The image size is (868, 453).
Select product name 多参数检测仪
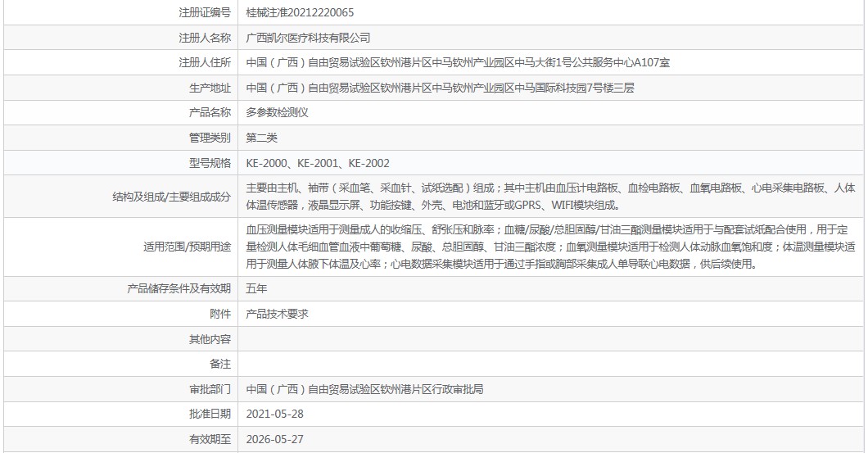point(278,112)
